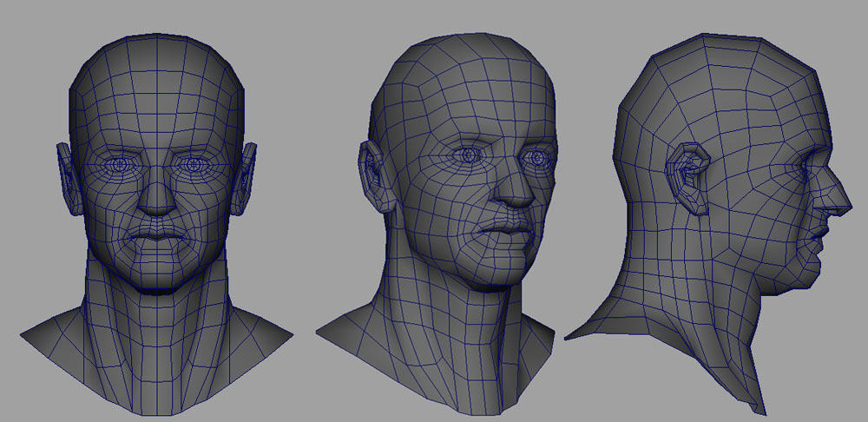
Task: Select the side profile head model
Action: pyautogui.click(x=708, y=224)
